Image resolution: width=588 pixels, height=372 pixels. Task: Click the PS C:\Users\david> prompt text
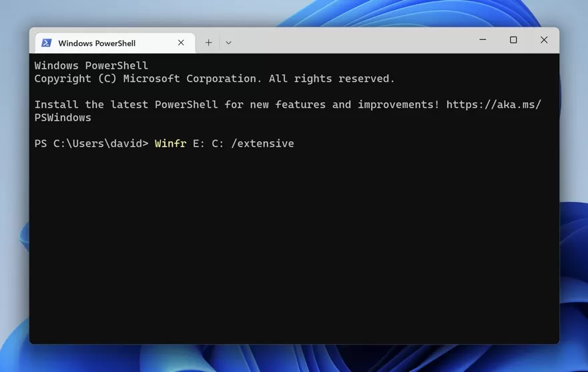[91, 143]
